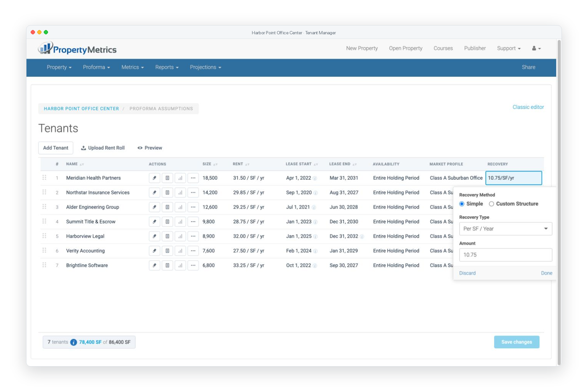The width and height of the screenshot is (588, 392).
Task: Expand the Property menu
Action: [59, 67]
